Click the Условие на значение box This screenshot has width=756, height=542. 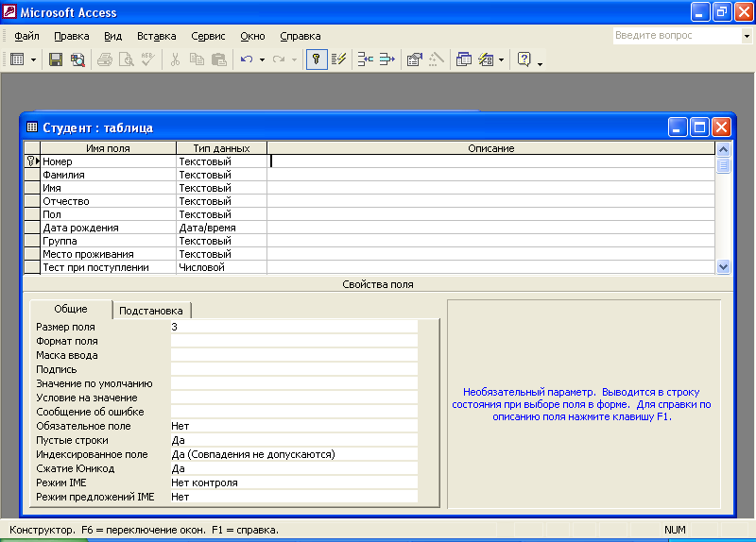point(294,398)
